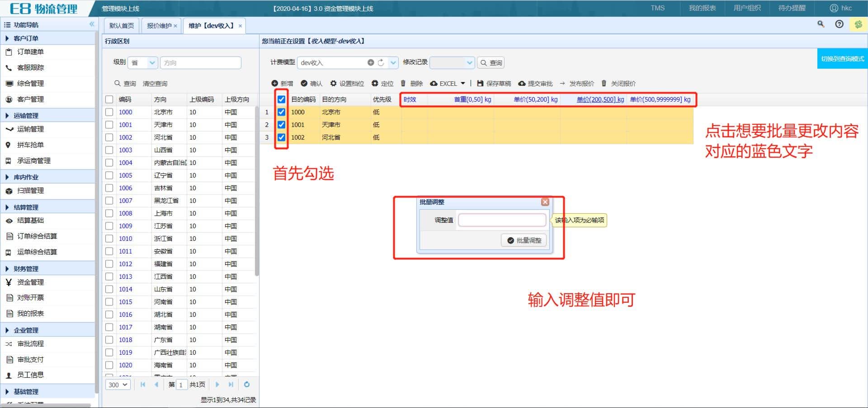The image size is (868, 408).
Task: Click 切换到查询模式 button
Action: (842, 59)
